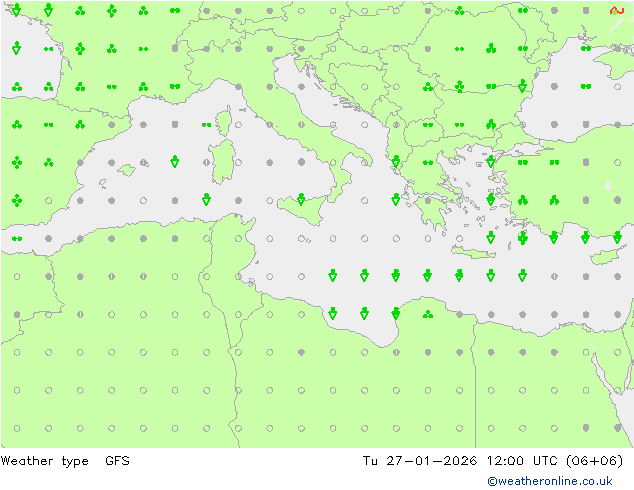Click the green shower symbol at the Bosphorus
Image resolution: width=634 pixels, height=490 pixels.
[x=490, y=162]
